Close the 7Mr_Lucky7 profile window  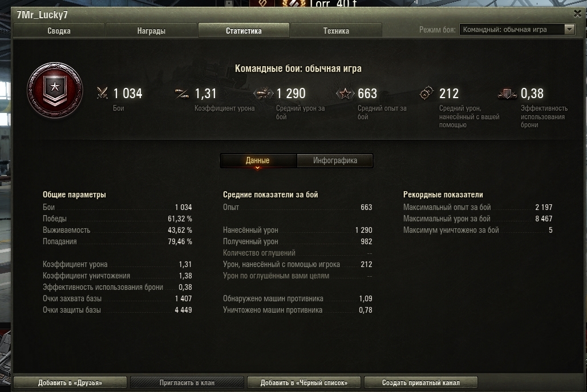coord(577,14)
